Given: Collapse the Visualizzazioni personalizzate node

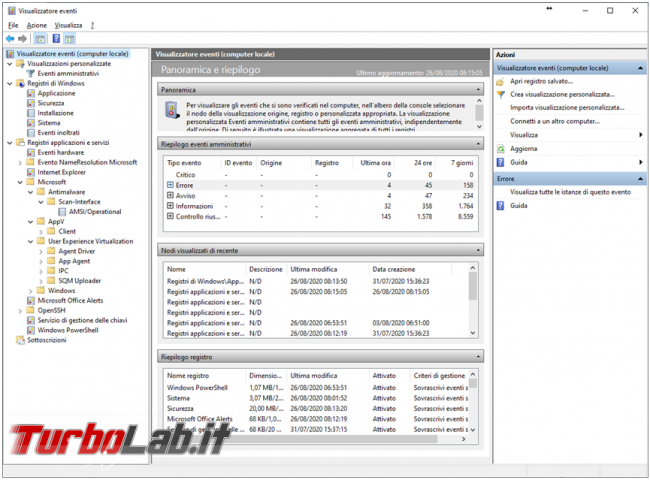Looking at the screenshot, I should (10, 64).
